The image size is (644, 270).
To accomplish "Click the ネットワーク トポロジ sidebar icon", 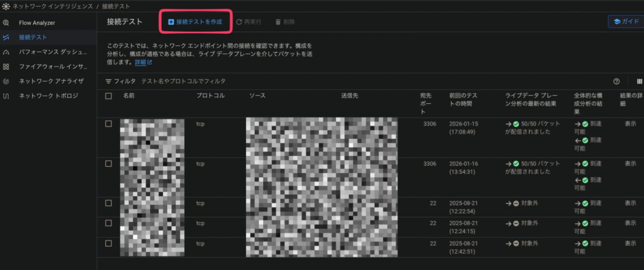I will tap(6, 96).
